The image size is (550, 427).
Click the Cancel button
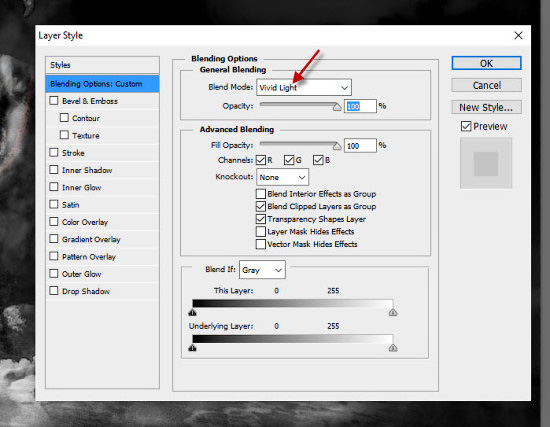point(486,85)
